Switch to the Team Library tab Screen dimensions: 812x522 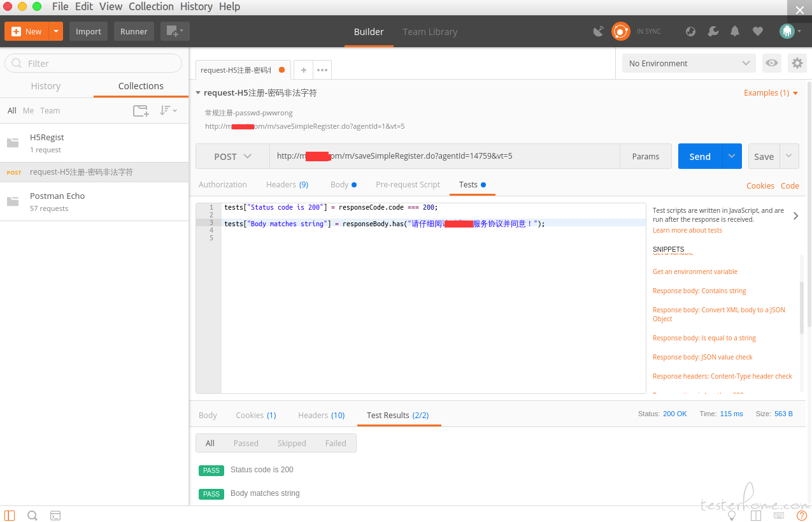430,32
